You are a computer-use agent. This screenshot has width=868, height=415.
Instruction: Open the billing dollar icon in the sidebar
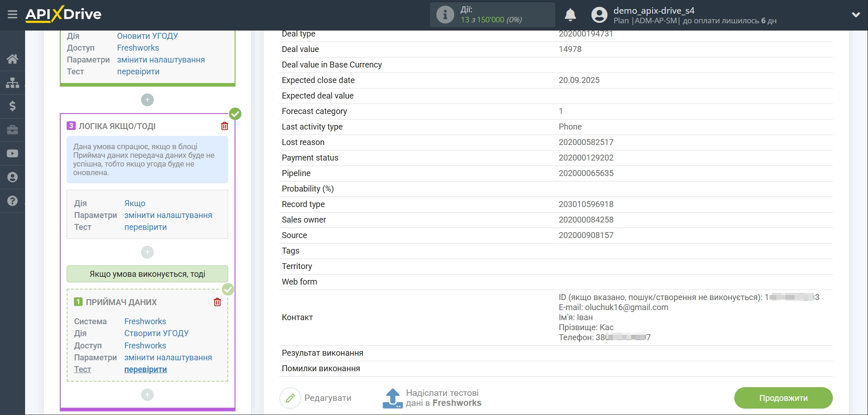click(12, 106)
